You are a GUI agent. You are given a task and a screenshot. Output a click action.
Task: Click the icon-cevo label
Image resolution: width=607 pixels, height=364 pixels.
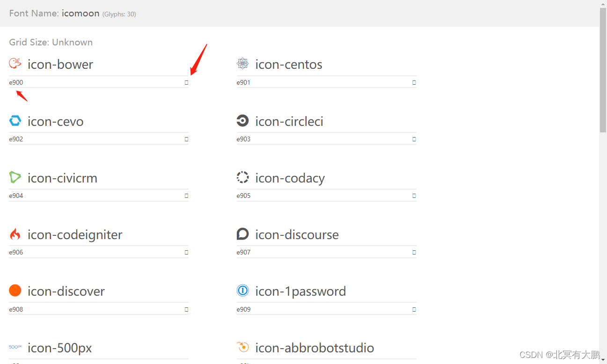(56, 121)
